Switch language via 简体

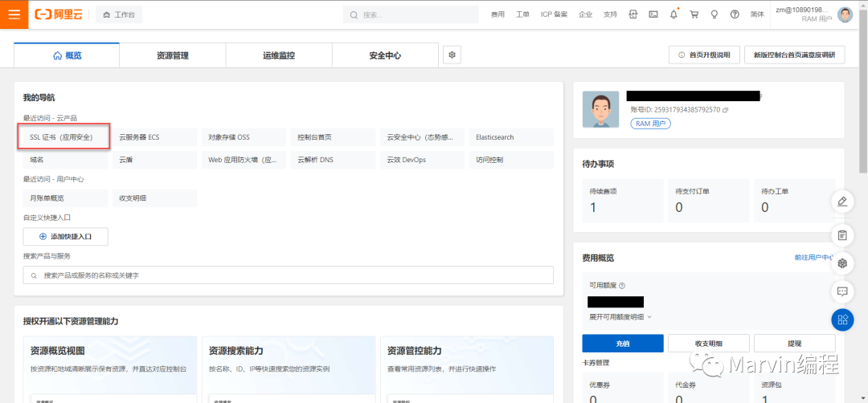(x=757, y=14)
